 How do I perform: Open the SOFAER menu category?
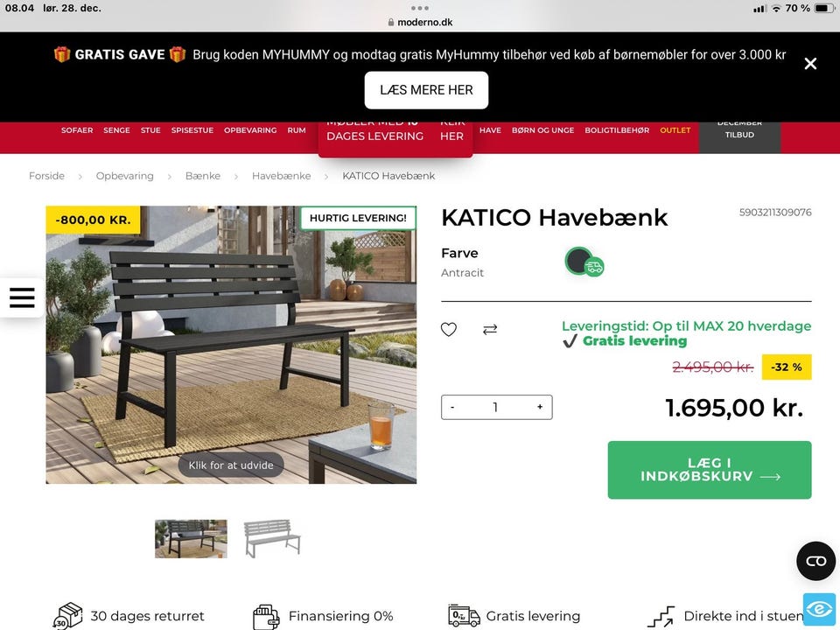coord(77,130)
